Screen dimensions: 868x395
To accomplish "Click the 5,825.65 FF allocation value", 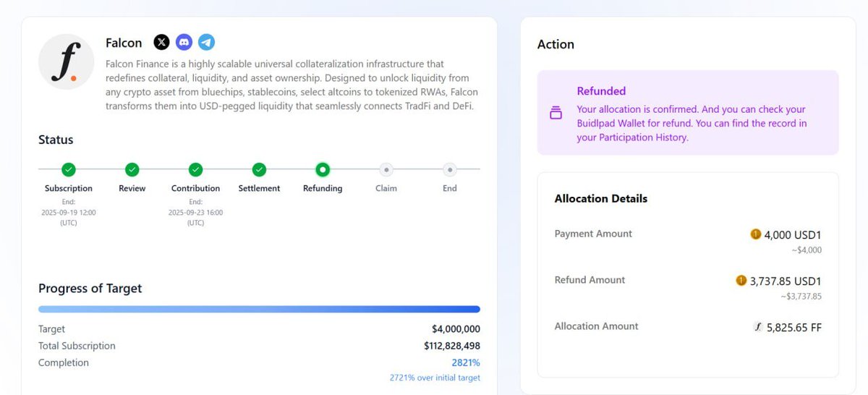I will pos(794,327).
